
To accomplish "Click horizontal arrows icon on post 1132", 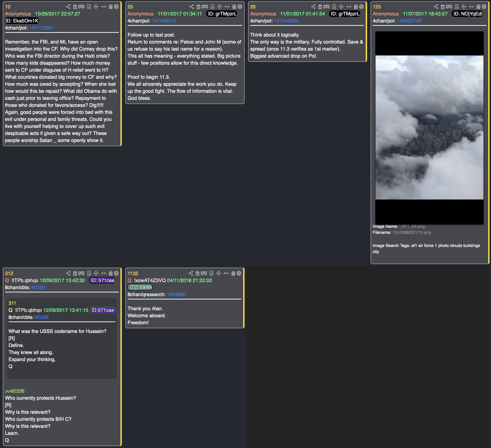I will pyautogui.click(x=226, y=273).
